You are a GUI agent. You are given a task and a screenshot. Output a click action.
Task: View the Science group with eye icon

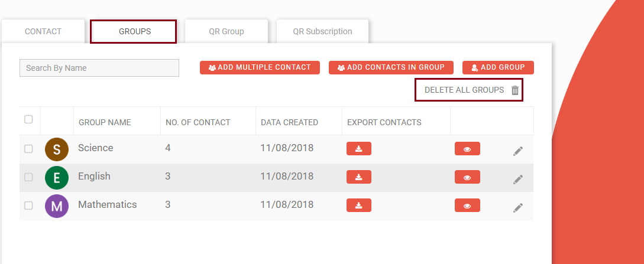[467, 148]
